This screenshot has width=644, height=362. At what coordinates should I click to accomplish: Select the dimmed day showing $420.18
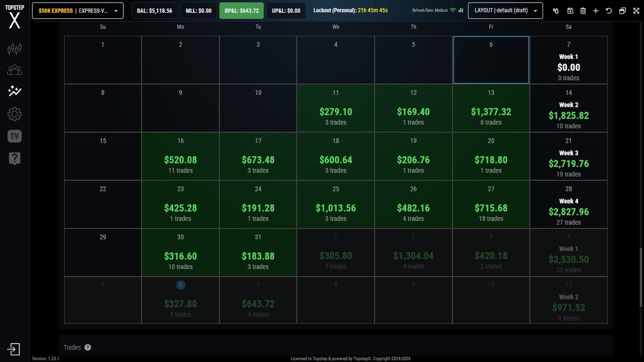(491, 252)
